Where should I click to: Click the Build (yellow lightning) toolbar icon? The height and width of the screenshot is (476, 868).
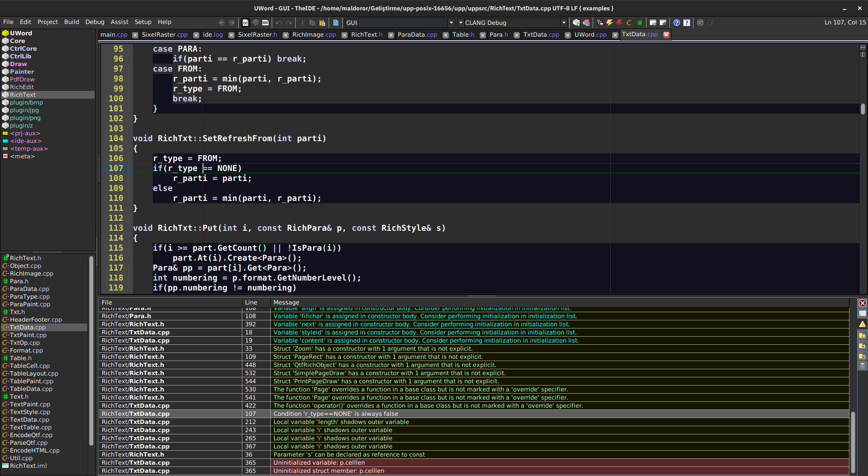[x=609, y=23]
